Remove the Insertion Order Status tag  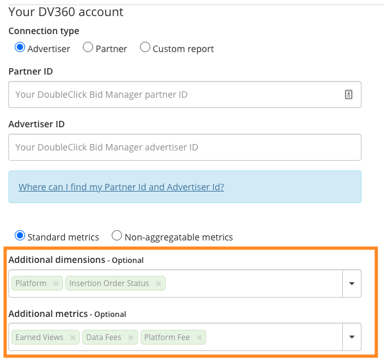pyautogui.click(x=158, y=283)
